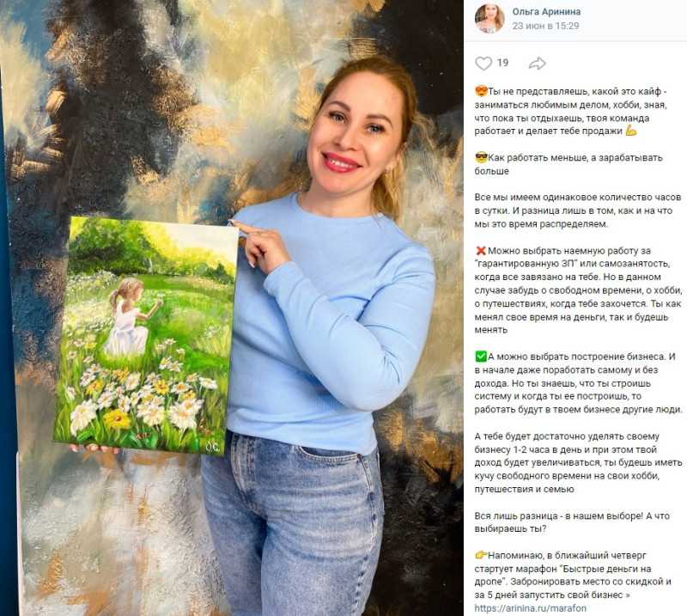Like the post with the heart icon
Image resolution: width=687 pixels, height=616 pixels.
coord(483,64)
